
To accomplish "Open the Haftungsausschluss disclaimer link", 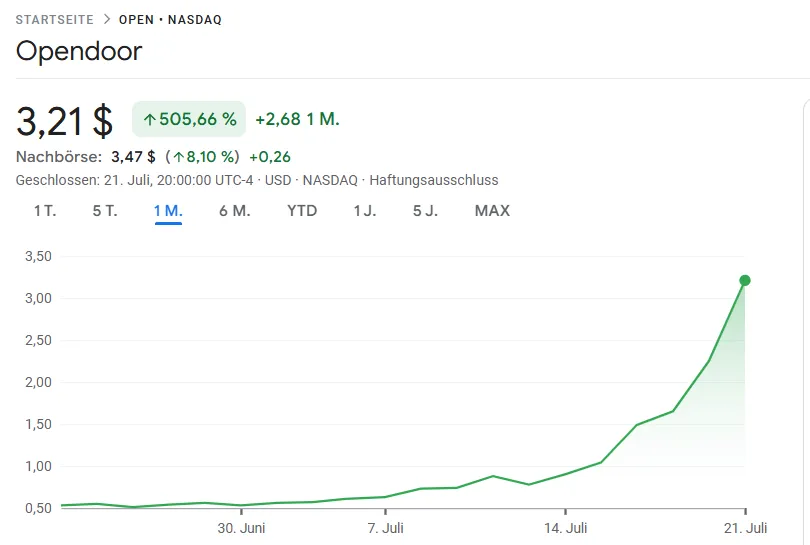I will pos(434,180).
